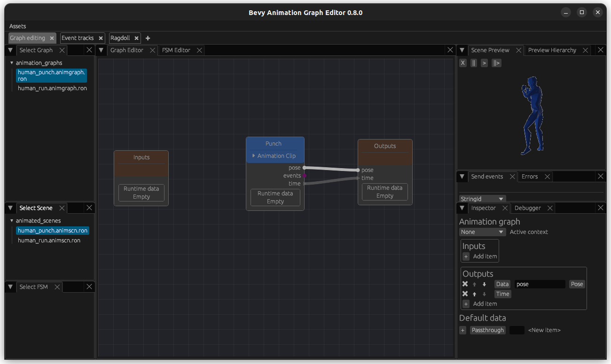
Task: Move the pose output down with the arrow icon
Action: [x=485, y=284]
